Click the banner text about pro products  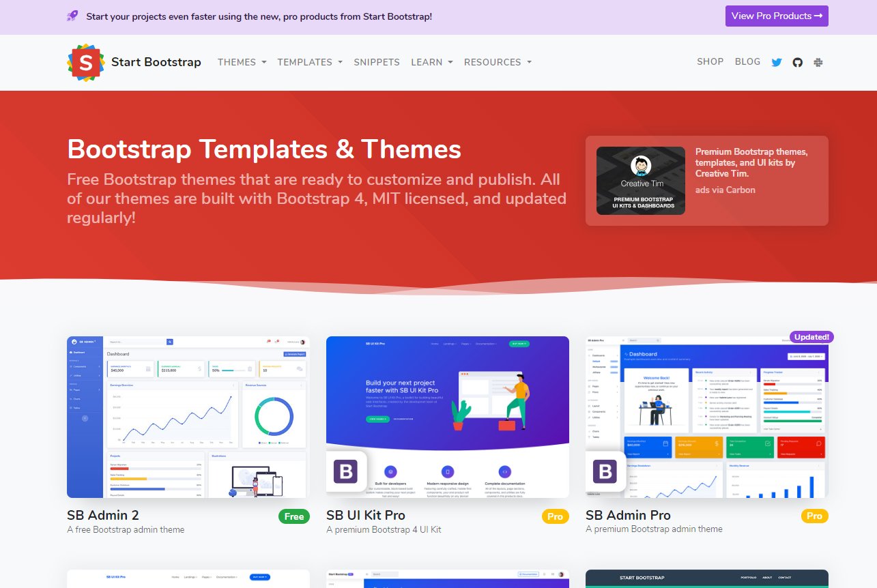click(259, 16)
